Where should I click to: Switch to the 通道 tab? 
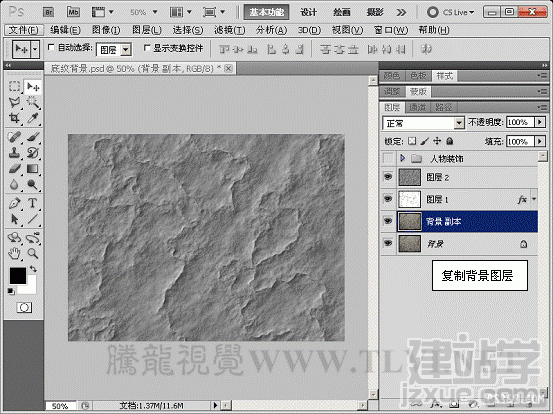(418, 107)
